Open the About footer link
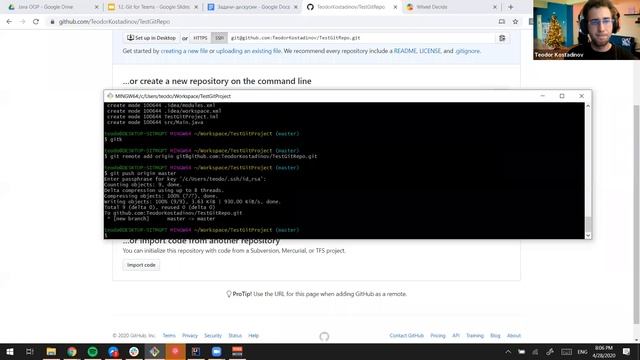Screen dimensions: 640x360 coord(514,336)
